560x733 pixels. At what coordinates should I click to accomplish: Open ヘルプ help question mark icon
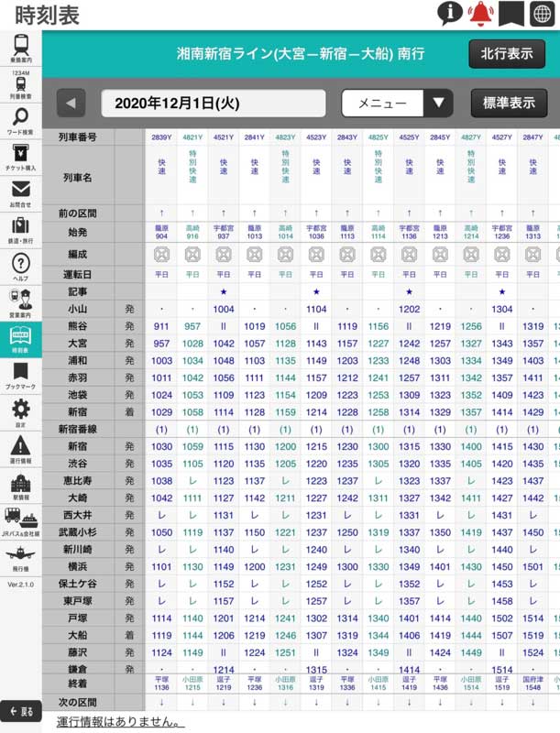click(x=21, y=267)
